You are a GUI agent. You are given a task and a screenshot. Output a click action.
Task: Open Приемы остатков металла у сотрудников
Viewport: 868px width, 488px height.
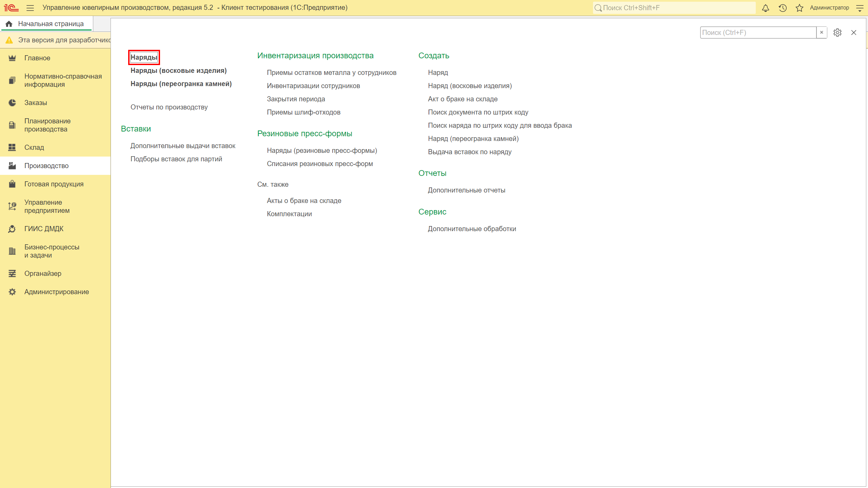[x=332, y=73]
